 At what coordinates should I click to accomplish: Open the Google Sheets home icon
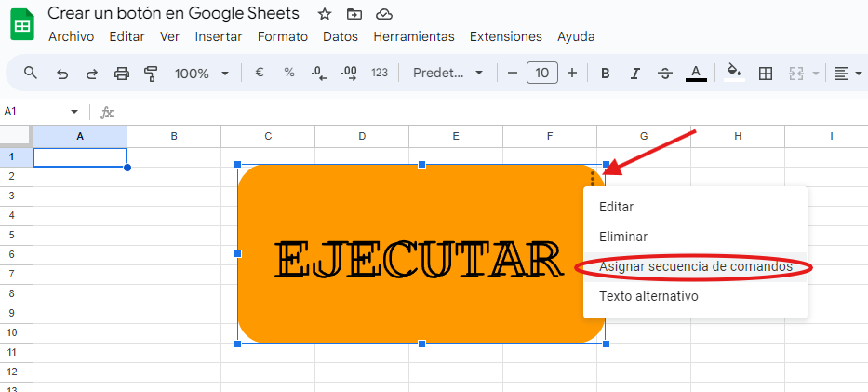pyautogui.click(x=22, y=26)
